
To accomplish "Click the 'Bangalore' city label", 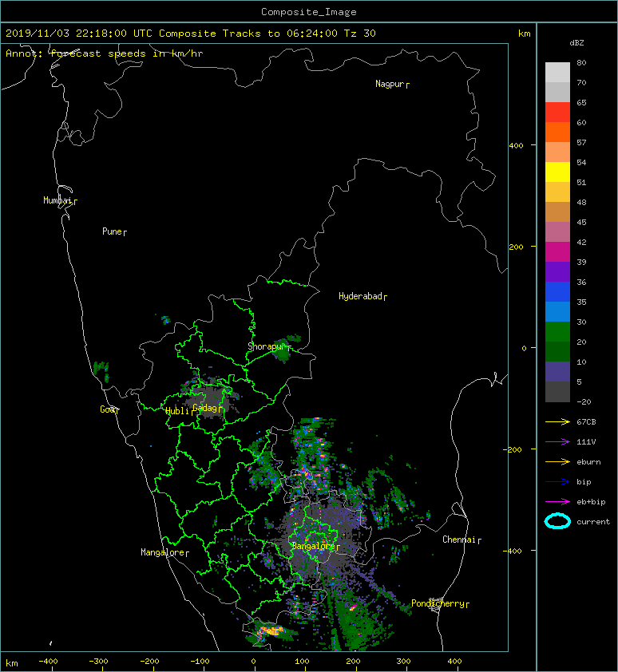I will 313,546.
